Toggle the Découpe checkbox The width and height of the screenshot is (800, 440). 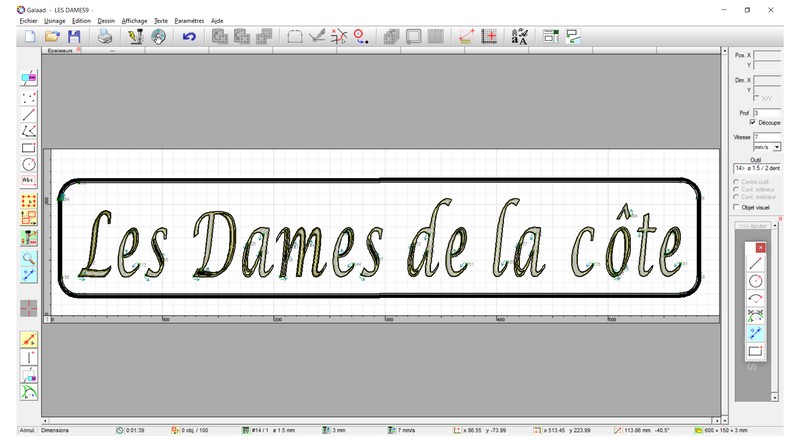(752, 122)
